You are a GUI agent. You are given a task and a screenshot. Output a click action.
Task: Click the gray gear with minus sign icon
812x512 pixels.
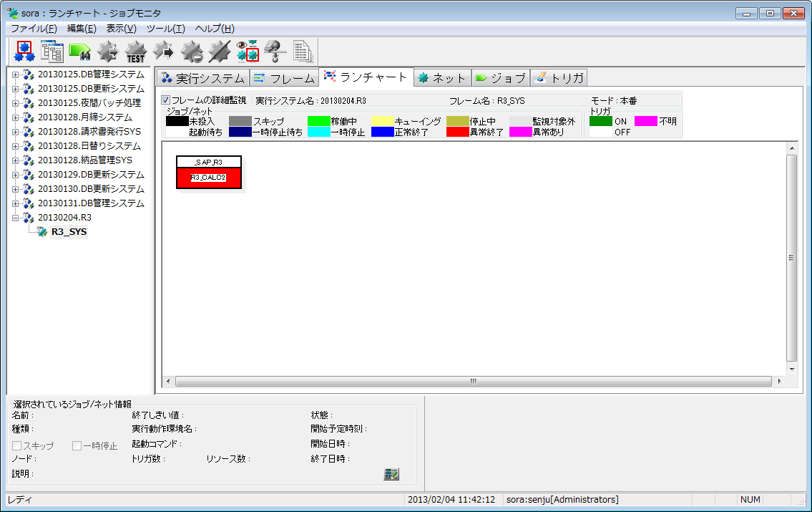[192, 52]
